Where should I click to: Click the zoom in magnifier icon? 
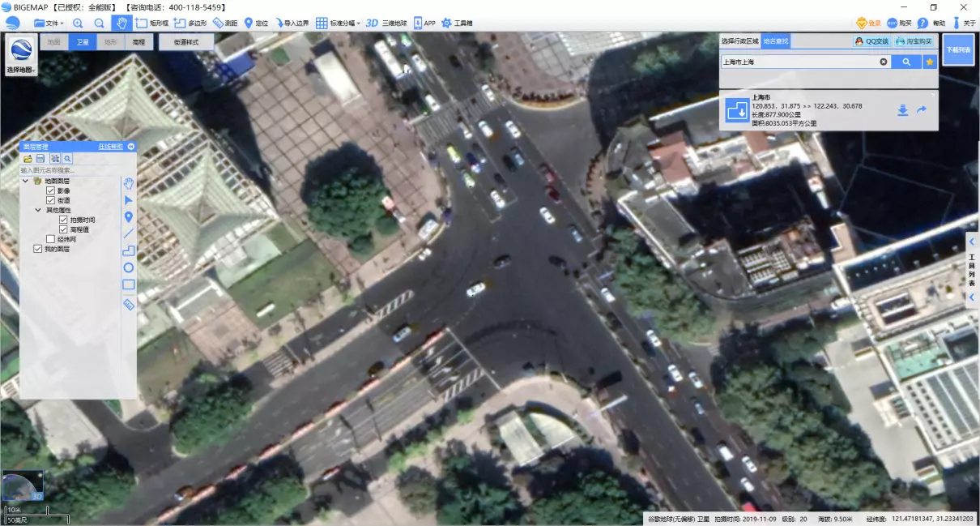78,24
